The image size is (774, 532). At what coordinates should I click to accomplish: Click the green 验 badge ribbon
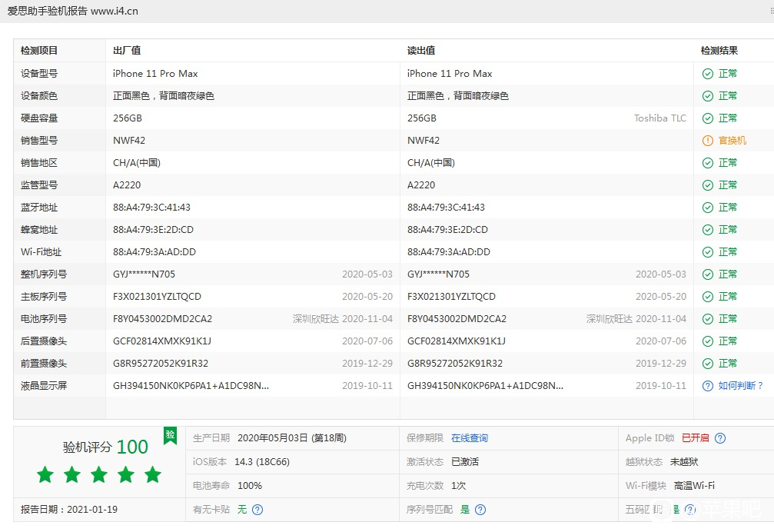point(171,436)
